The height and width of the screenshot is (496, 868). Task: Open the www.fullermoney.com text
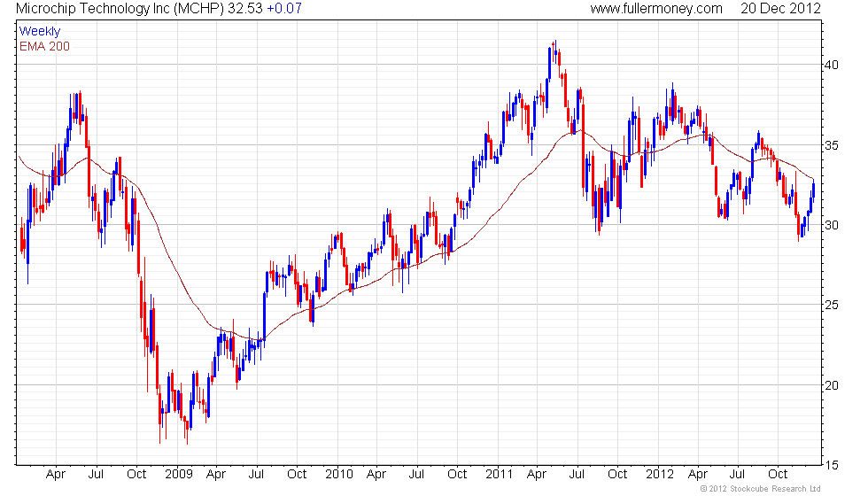[656, 8]
